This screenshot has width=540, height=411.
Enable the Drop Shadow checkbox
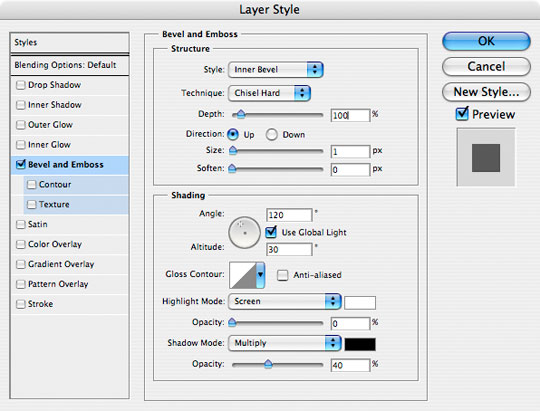click(x=21, y=85)
